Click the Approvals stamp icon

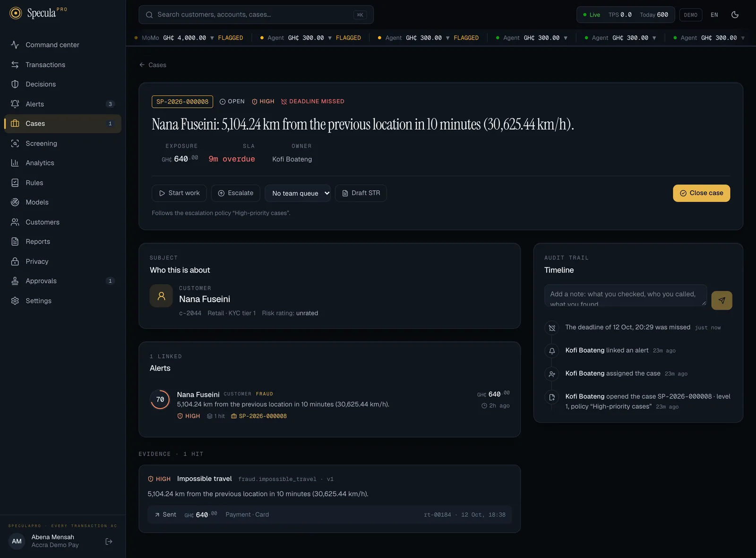click(x=15, y=281)
